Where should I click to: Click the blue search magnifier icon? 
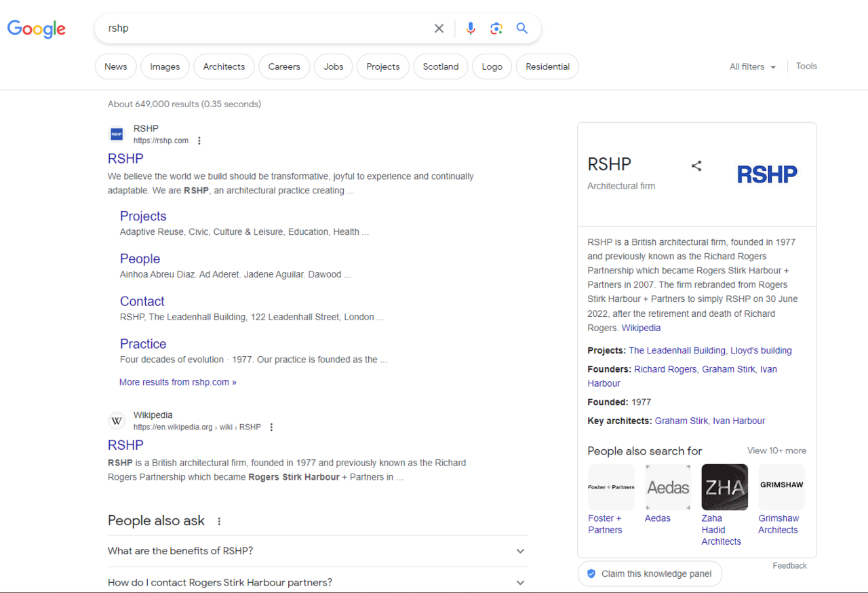pos(521,28)
